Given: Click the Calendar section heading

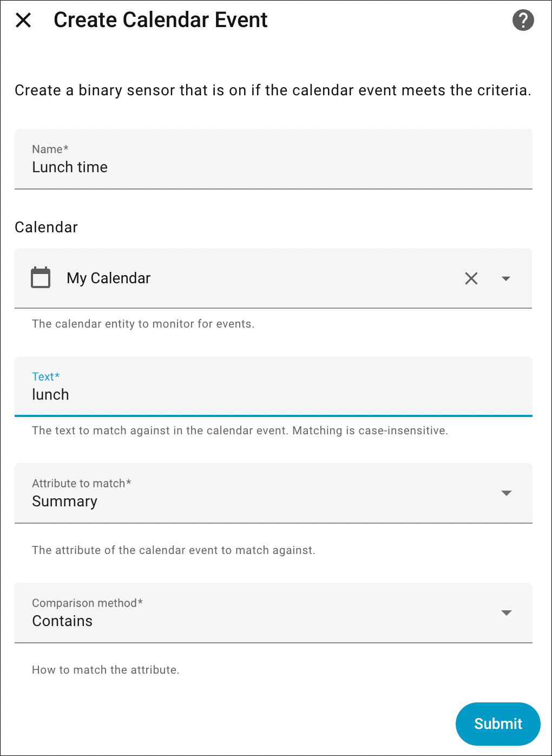Looking at the screenshot, I should coord(46,227).
